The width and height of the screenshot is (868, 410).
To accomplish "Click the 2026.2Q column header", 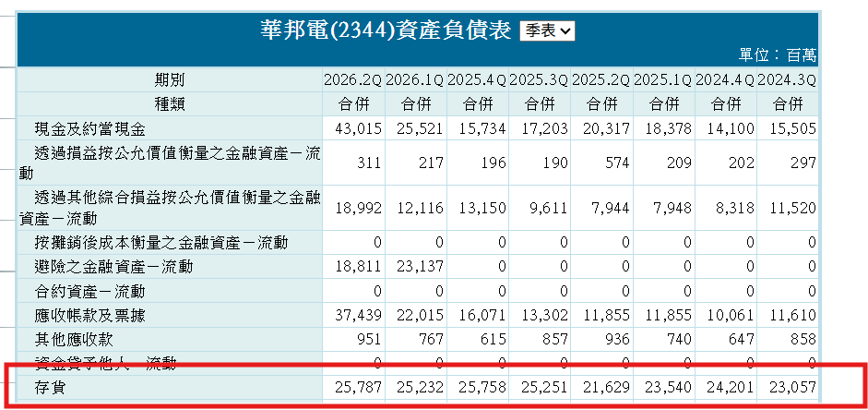I will tap(352, 80).
